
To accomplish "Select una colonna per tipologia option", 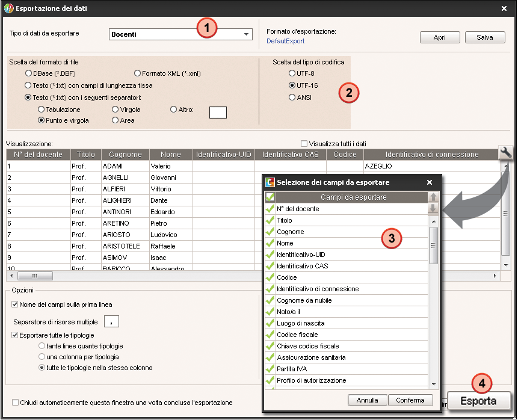I will (x=42, y=357).
